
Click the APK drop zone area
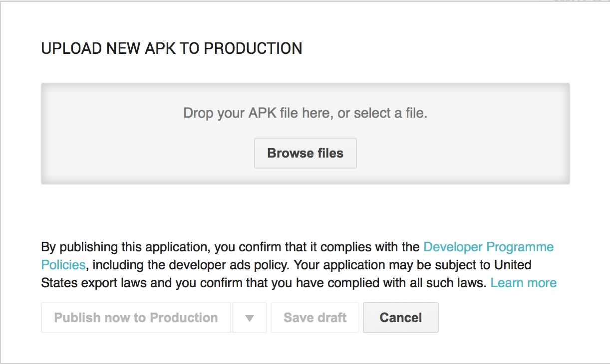305,134
